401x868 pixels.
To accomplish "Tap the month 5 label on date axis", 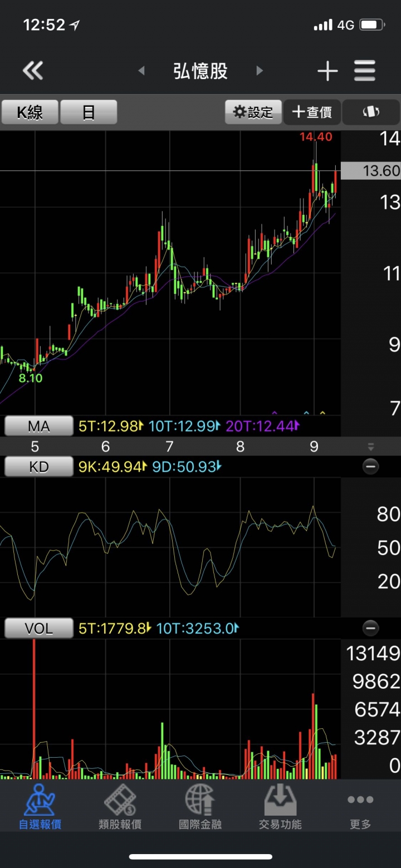I will pyautogui.click(x=35, y=447).
